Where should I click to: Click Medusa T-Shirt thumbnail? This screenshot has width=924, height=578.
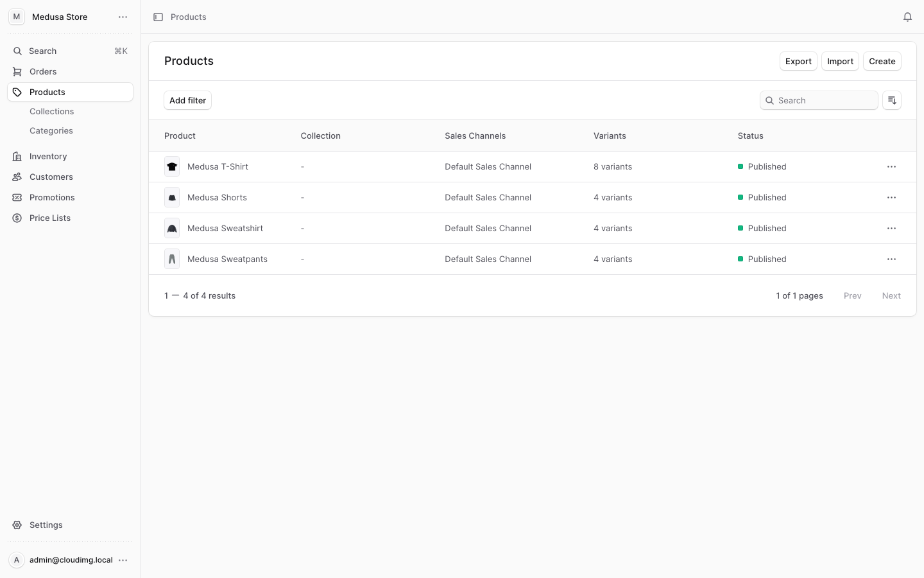172,166
